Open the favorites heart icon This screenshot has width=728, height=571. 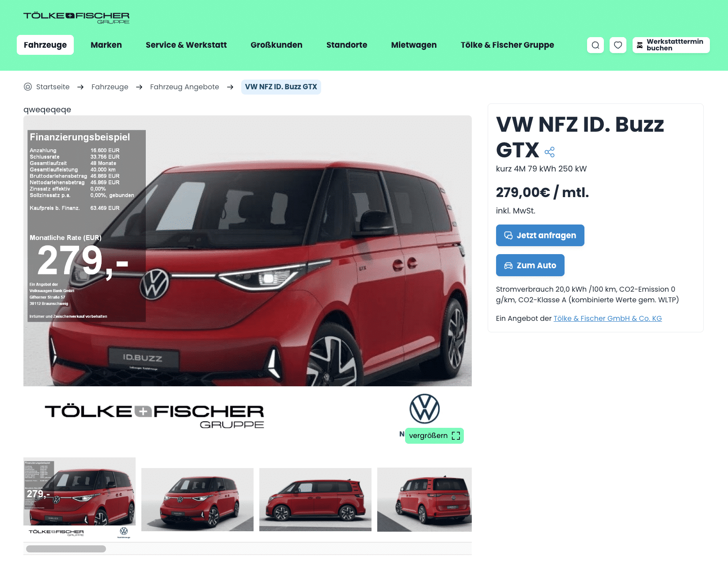[618, 45]
